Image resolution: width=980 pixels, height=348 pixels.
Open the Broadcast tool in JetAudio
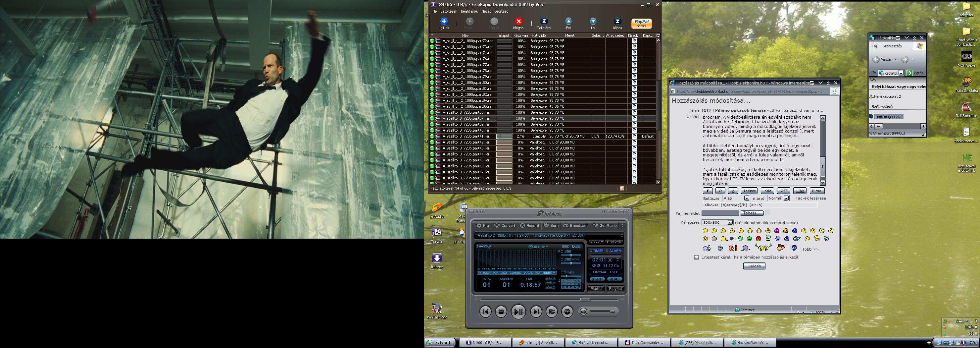tap(576, 225)
